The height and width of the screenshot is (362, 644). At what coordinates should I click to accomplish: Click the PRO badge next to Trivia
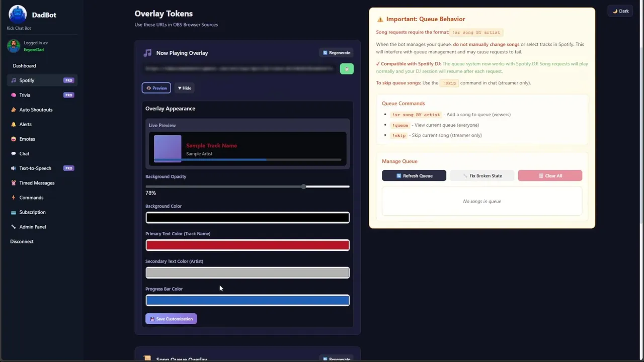[x=68, y=95]
